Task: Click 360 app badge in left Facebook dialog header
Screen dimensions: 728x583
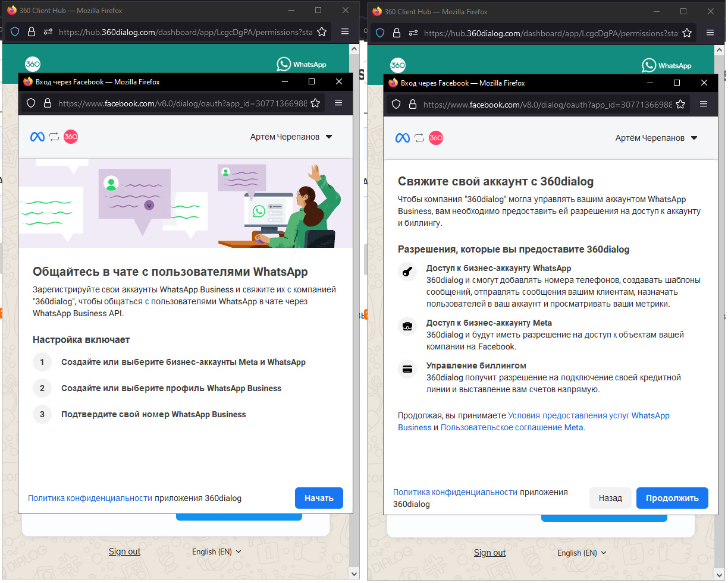Action: [71, 137]
